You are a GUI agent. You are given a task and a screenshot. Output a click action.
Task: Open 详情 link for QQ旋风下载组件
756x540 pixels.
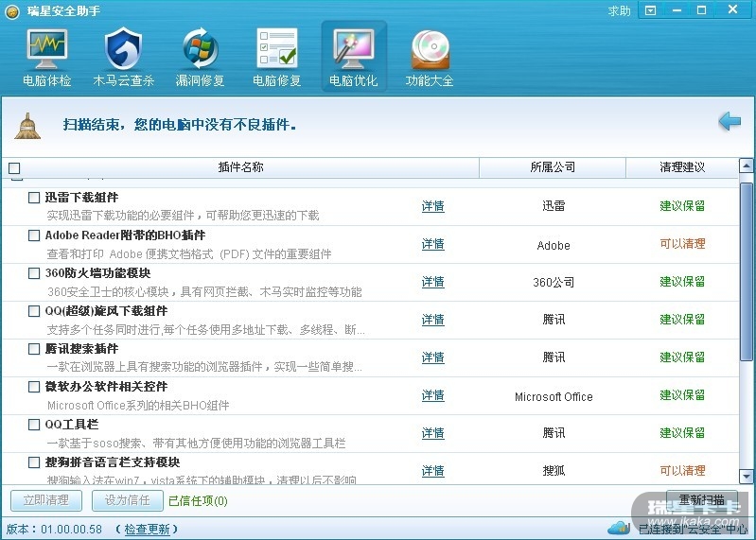pyautogui.click(x=433, y=320)
